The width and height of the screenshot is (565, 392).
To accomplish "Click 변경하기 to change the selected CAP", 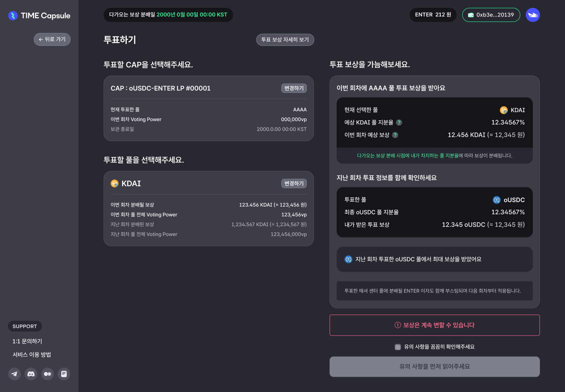I will 294,88.
